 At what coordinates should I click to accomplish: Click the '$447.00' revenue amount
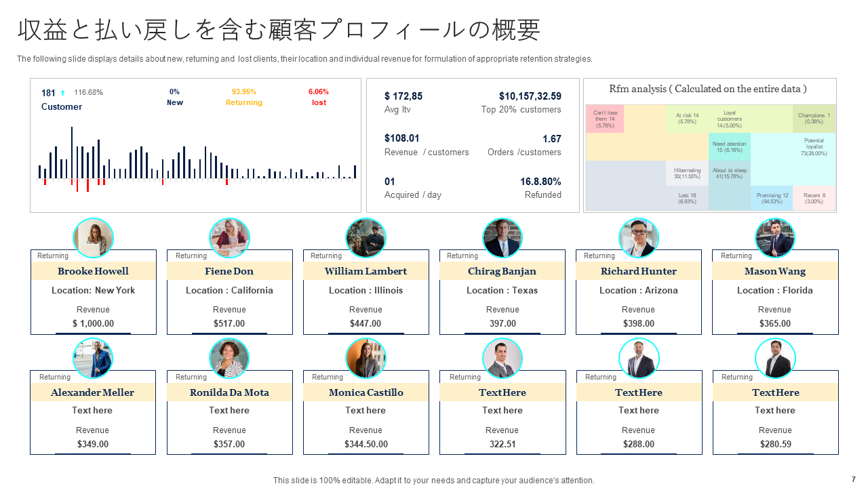pos(366,323)
